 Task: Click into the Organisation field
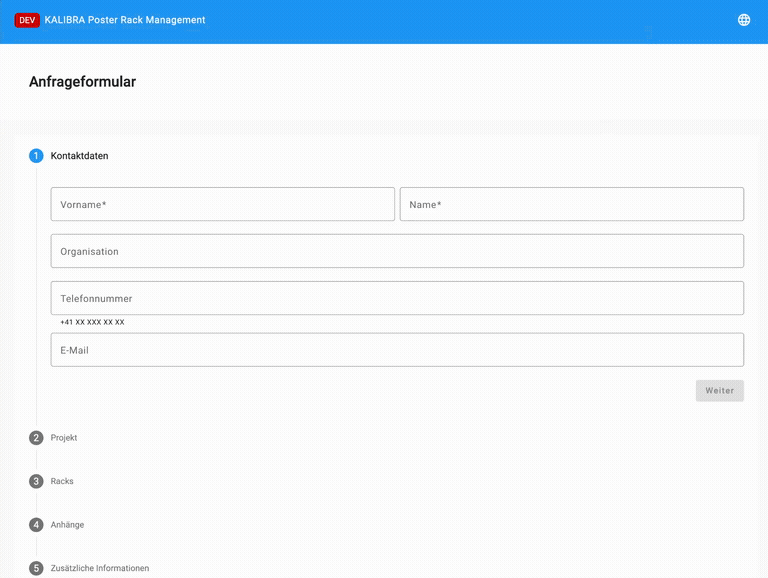pyautogui.click(x=397, y=251)
